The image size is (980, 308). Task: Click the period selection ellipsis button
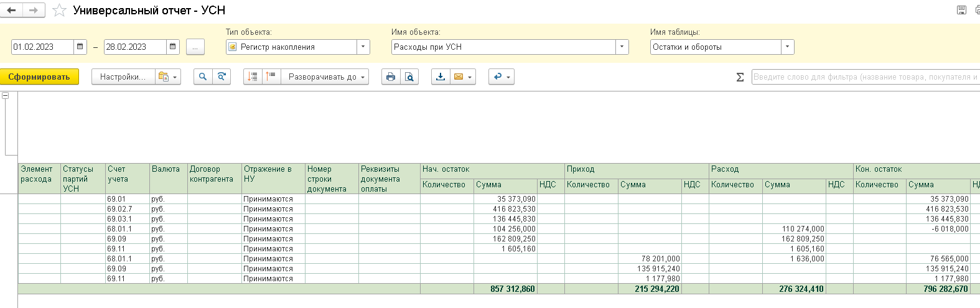(195, 47)
